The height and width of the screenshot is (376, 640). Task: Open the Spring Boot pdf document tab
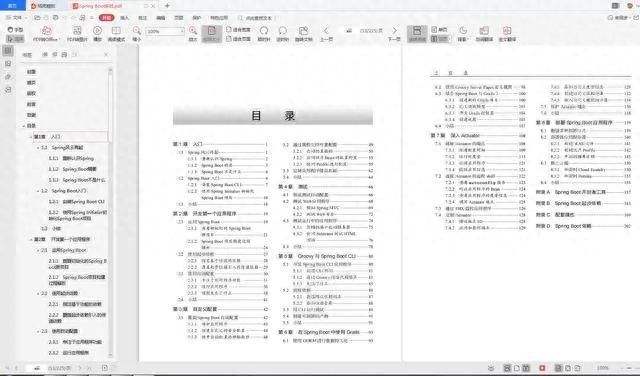pos(114,6)
